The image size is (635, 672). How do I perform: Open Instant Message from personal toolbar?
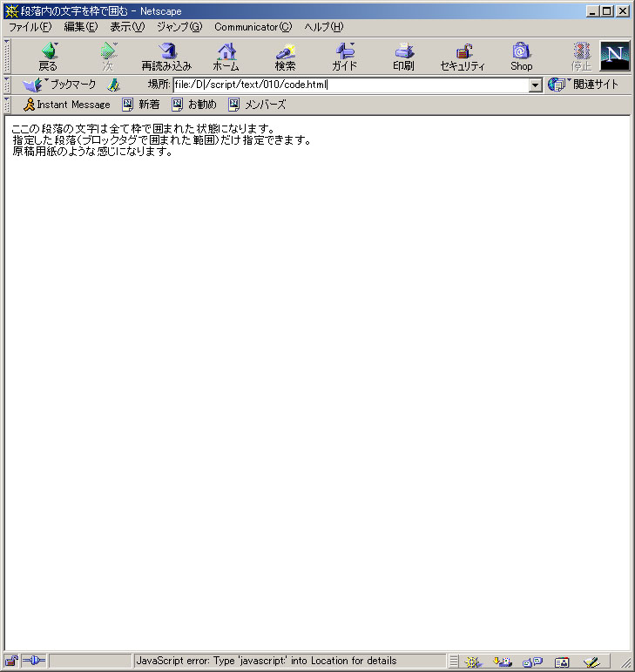pyautogui.click(x=67, y=105)
